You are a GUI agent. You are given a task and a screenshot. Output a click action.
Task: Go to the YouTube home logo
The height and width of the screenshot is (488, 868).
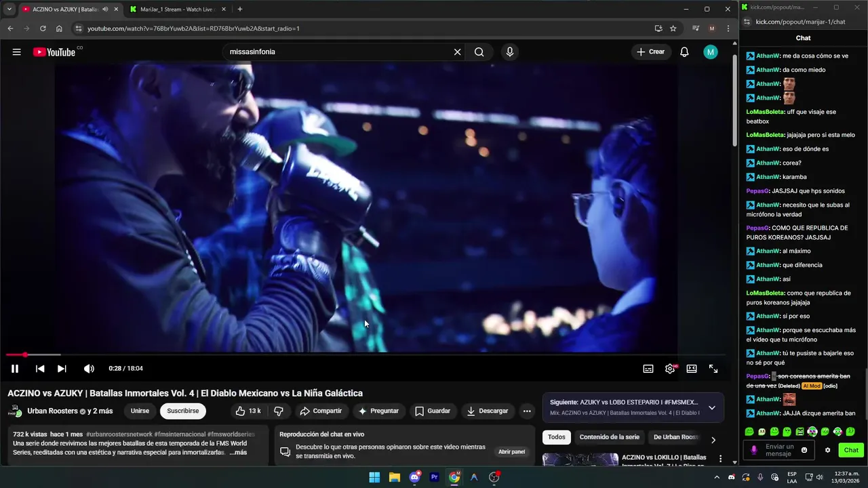(54, 52)
